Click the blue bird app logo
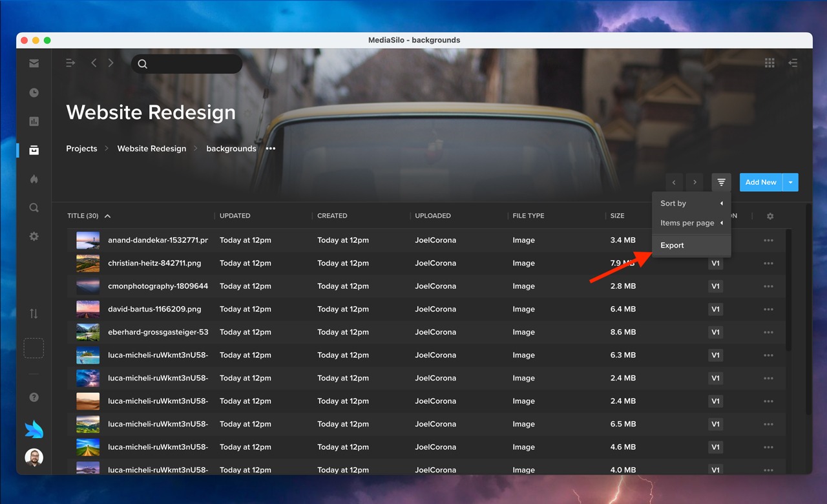This screenshot has height=504, width=827. pyautogui.click(x=34, y=429)
